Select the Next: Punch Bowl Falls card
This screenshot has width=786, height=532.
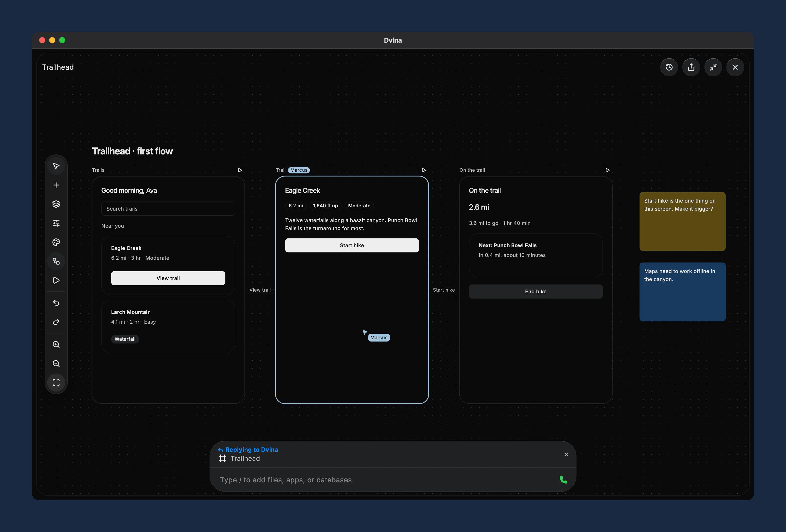pyautogui.click(x=535, y=256)
